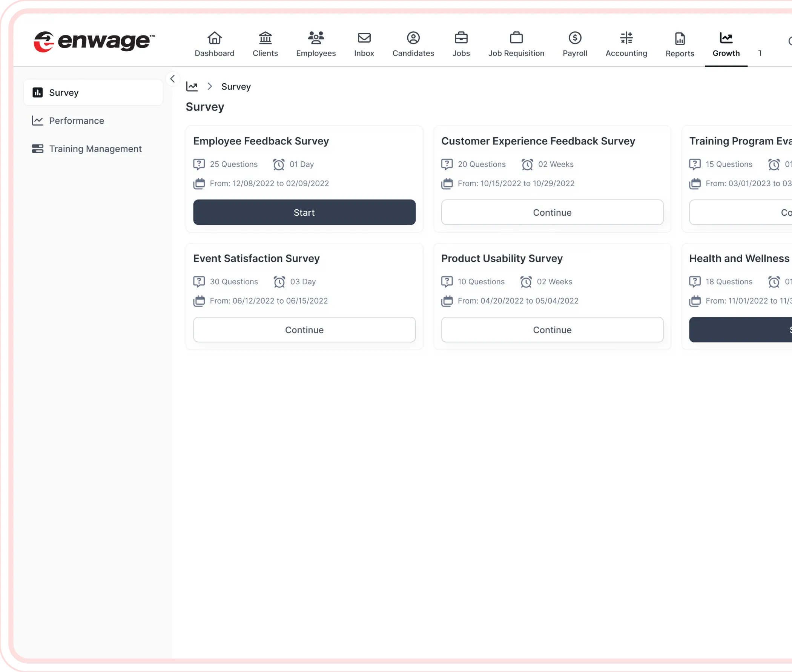Go to Clients bank icon
This screenshot has width=792, height=672.
click(x=265, y=38)
